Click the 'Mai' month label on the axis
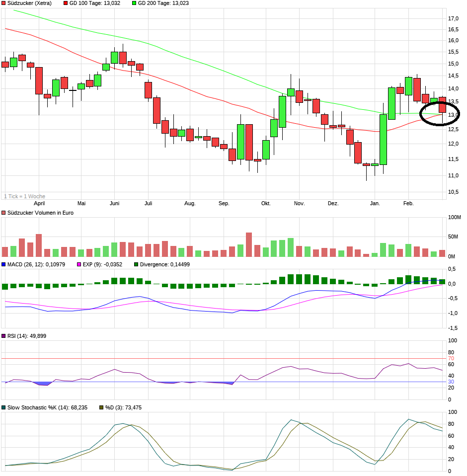The image size is (467, 476). tap(81, 203)
